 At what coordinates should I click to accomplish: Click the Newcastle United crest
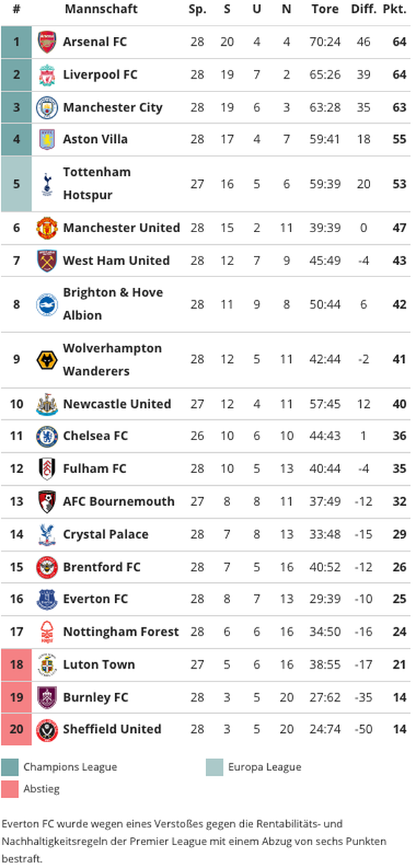46,404
